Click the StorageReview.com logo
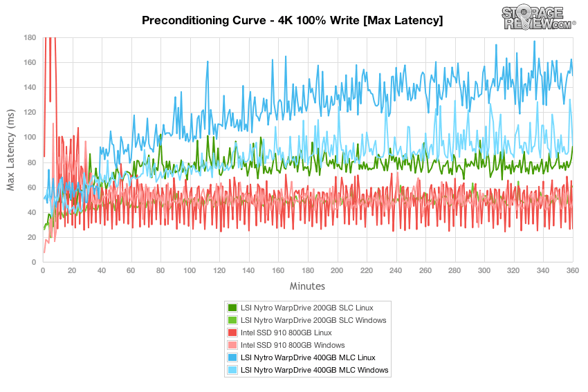This screenshot has width=588, height=392. click(538, 17)
